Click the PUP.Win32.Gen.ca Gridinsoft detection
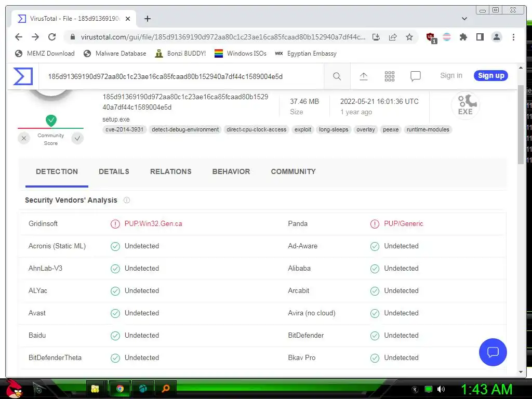Image resolution: width=532 pixels, height=399 pixels. (x=153, y=223)
